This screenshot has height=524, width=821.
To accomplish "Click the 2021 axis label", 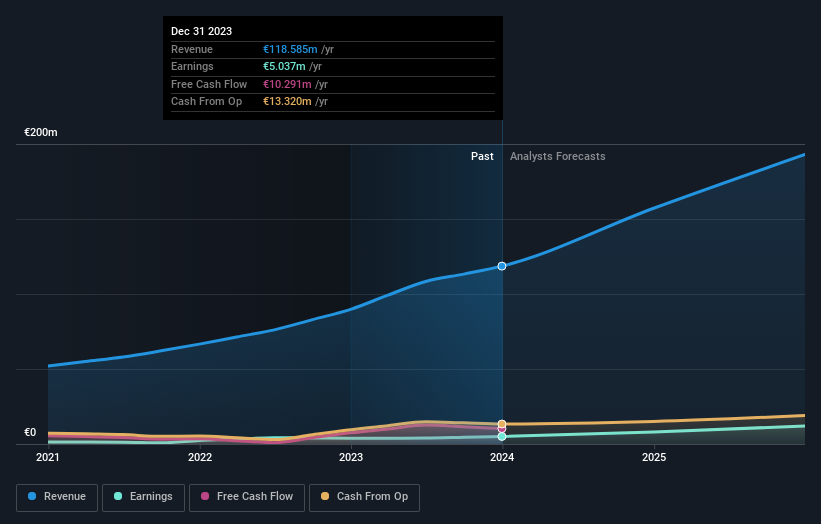I will coord(48,457).
